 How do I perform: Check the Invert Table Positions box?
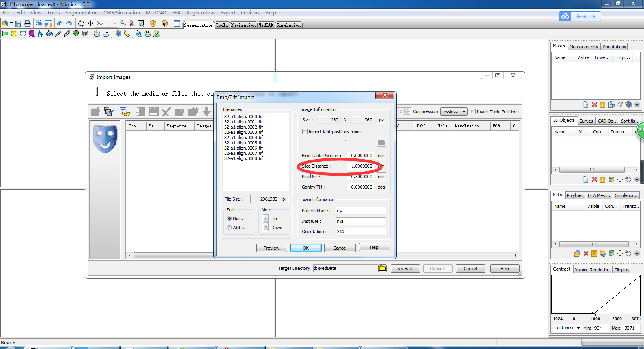tap(473, 112)
